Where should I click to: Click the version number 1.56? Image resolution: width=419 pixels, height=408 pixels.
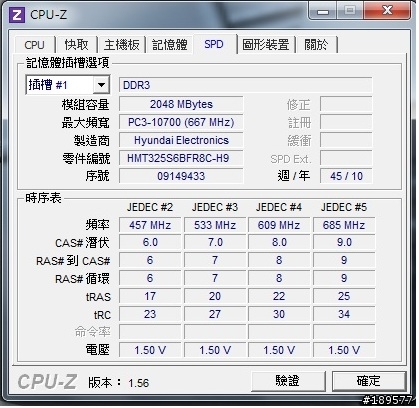[x=138, y=383]
